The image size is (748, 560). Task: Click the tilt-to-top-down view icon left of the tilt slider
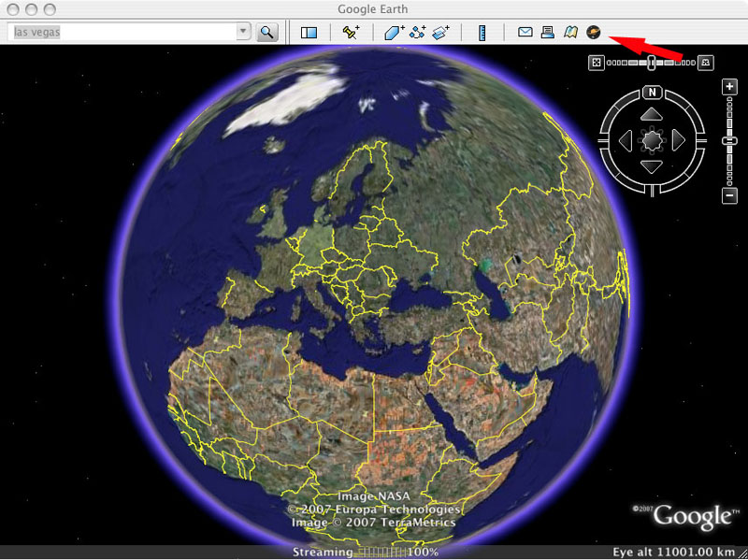tap(597, 63)
